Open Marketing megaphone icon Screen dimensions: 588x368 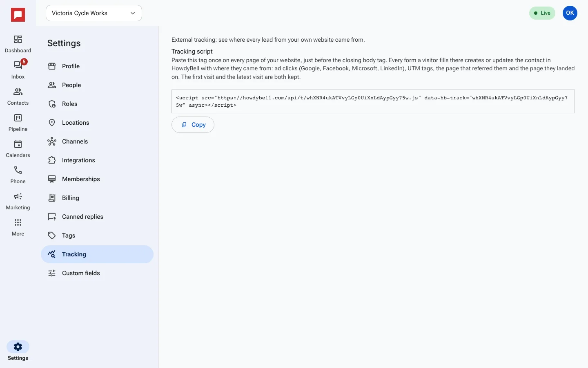[x=18, y=196]
